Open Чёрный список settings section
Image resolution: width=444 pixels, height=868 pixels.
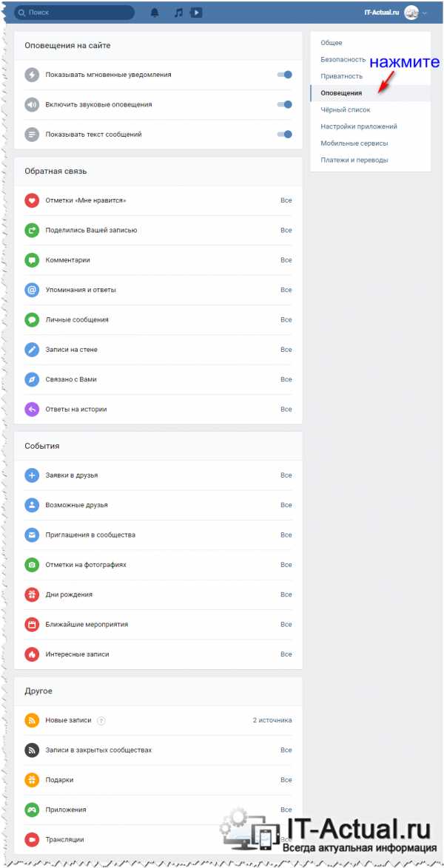(x=346, y=110)
